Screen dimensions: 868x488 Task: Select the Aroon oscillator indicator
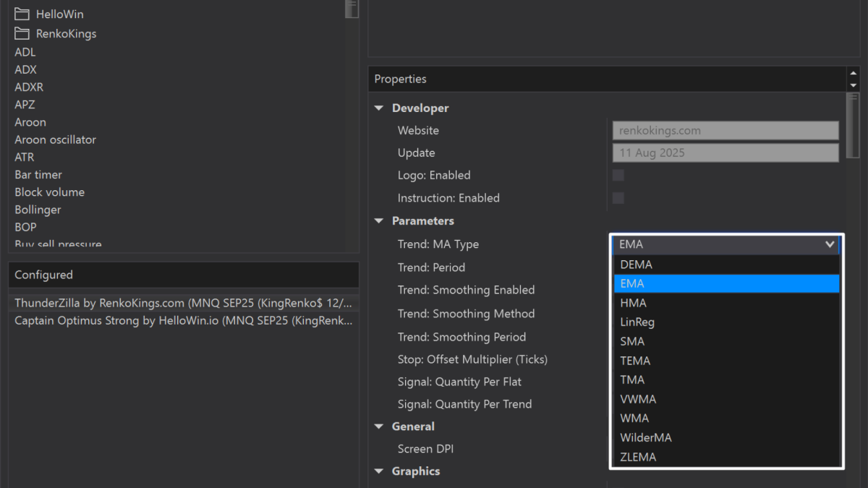[55, 140]
